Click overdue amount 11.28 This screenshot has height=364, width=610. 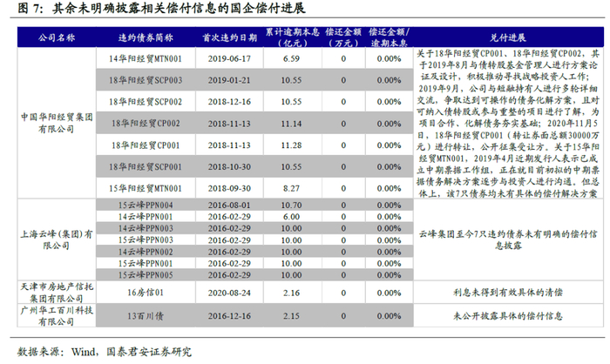[x=291, y=145]
